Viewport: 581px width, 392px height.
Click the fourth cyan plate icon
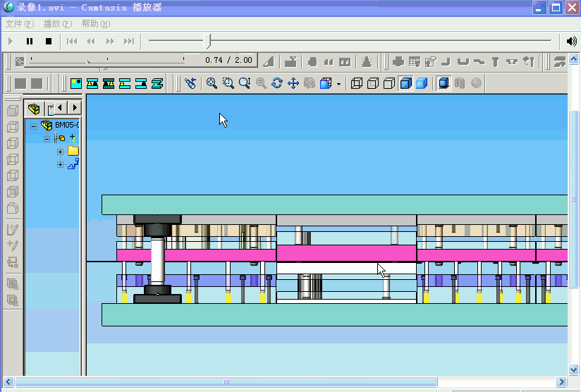click(125, 83)
